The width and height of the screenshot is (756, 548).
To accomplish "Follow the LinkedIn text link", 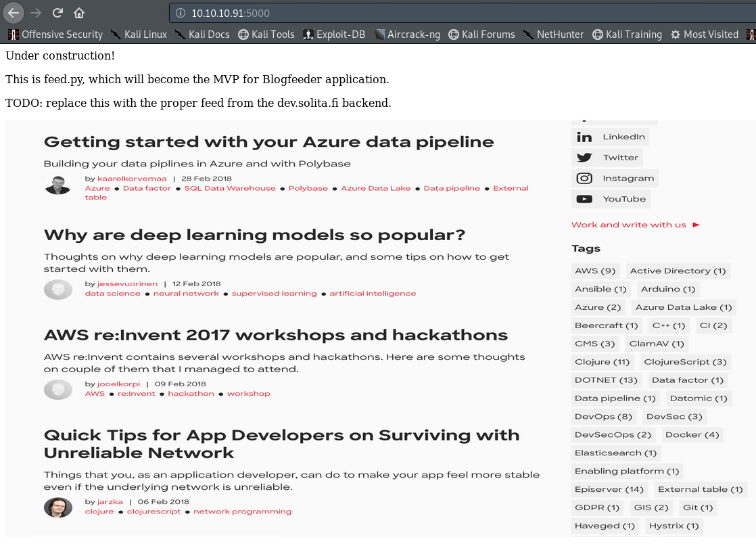I will 623,137.
